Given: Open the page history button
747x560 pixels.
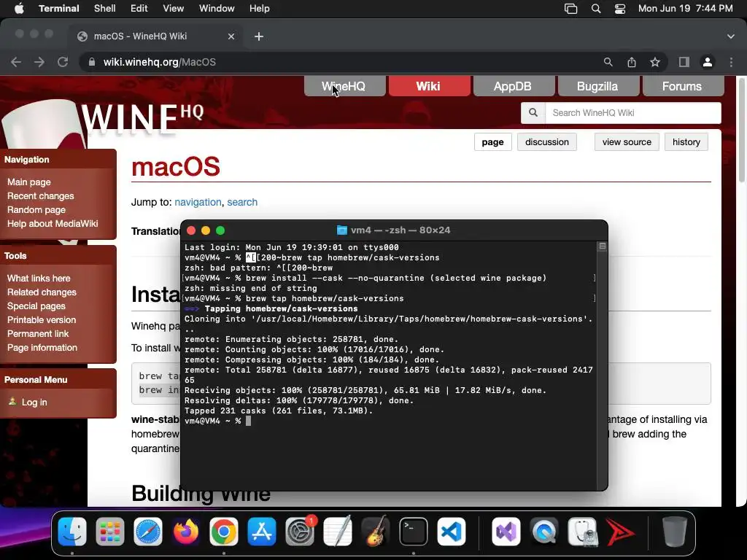Looking at the screenshot, I should tap(686, 142).
